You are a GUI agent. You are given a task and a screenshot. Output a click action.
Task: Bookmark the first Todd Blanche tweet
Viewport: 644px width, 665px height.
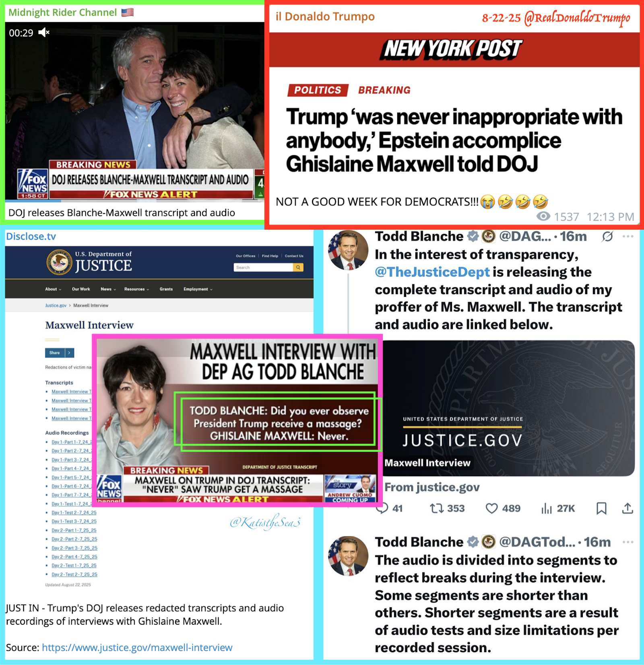point(601,508)
